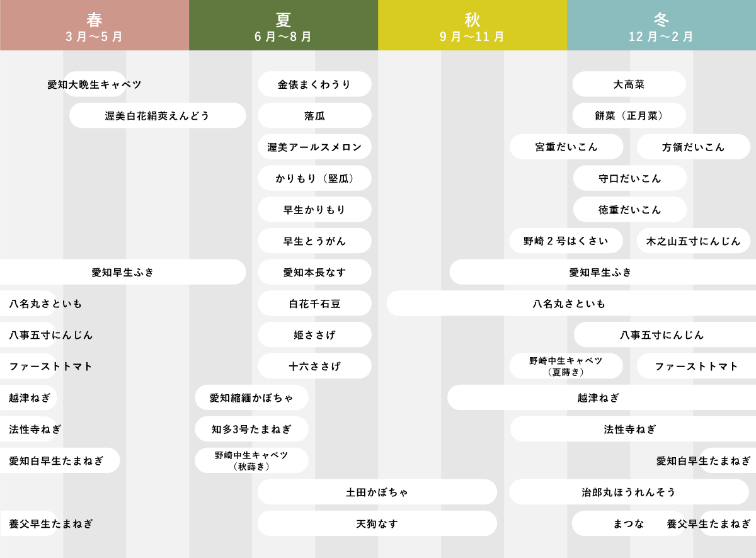
Task: Select the 春 3月〜5月 season header
Action: 94,25
